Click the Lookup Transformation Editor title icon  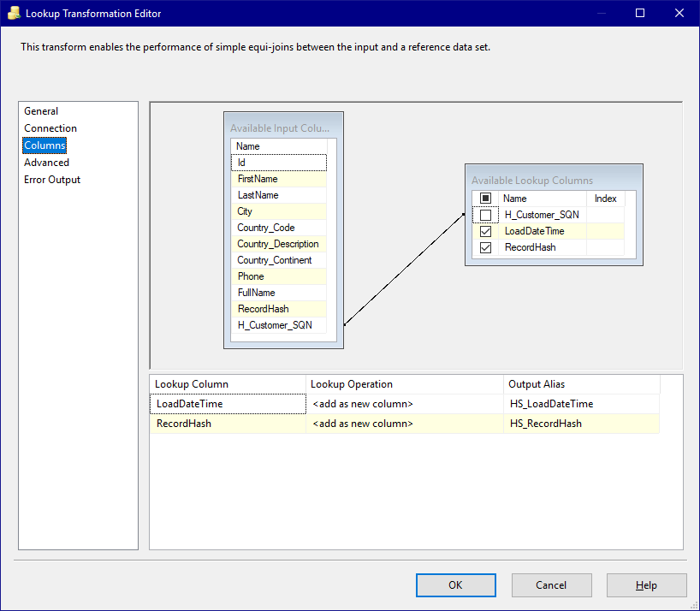(14, 13)
